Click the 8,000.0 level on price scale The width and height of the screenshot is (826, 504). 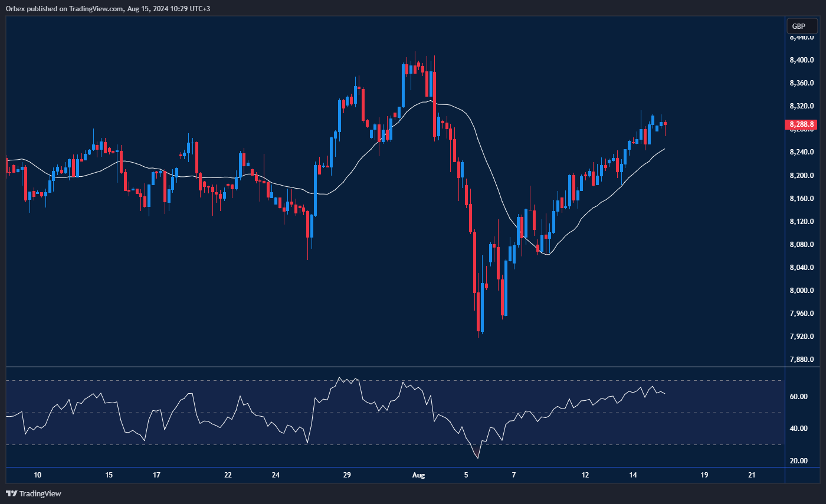pos(802,291)
